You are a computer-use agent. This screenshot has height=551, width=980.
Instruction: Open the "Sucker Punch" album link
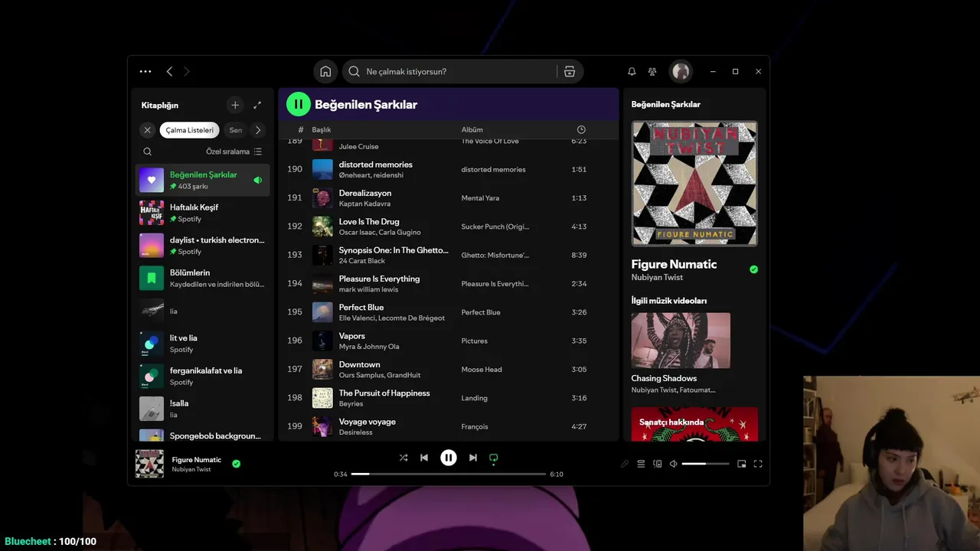(x=495, y=227)
